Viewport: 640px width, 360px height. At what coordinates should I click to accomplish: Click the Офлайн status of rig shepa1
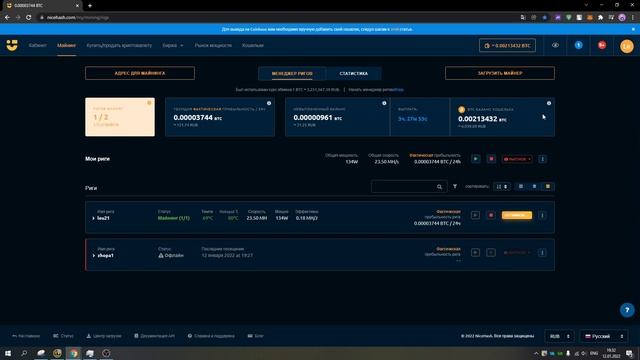tap(171, 256)
